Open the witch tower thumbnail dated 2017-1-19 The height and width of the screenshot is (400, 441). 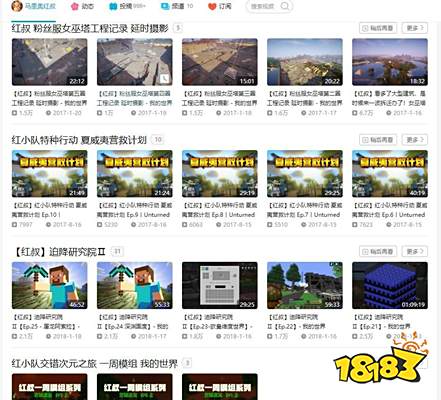[135, 62]
